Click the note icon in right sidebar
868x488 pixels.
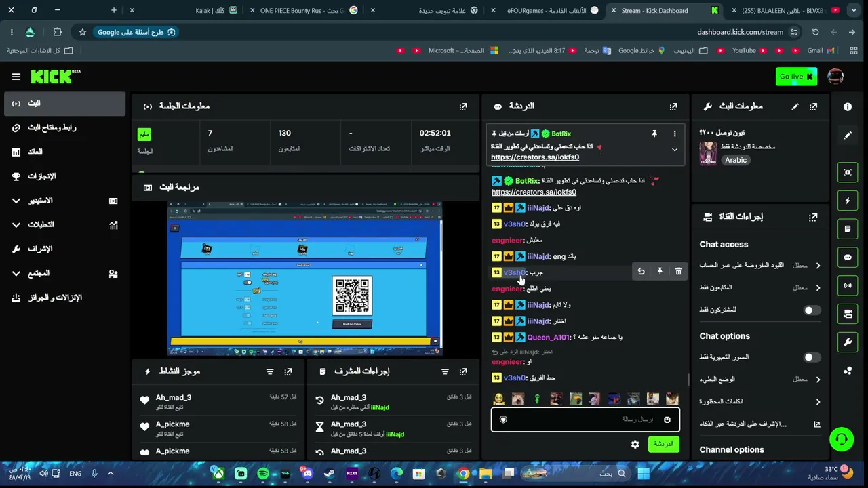click(848, 229)
